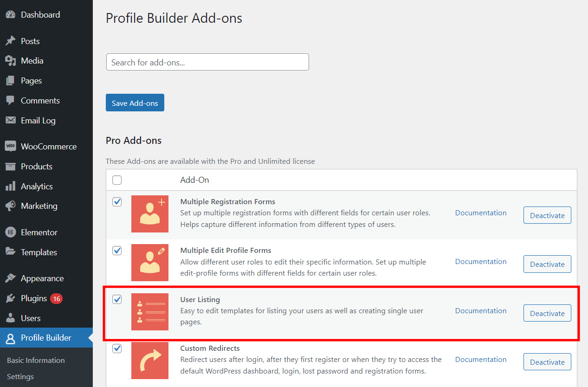The width and height of the screenshot is (588, 387).
Task: Deactivate Multiple Edit Profile Forms add-on
Action: (547, 264)
